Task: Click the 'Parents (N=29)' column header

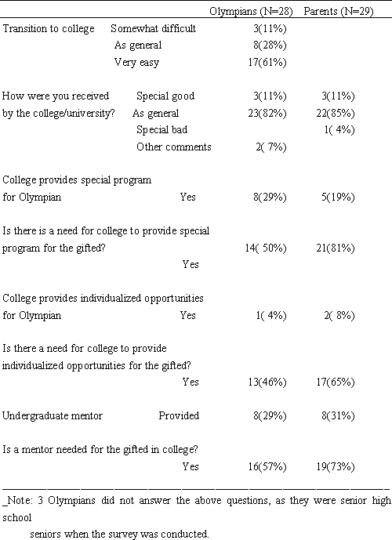Action: coord(339,12)
